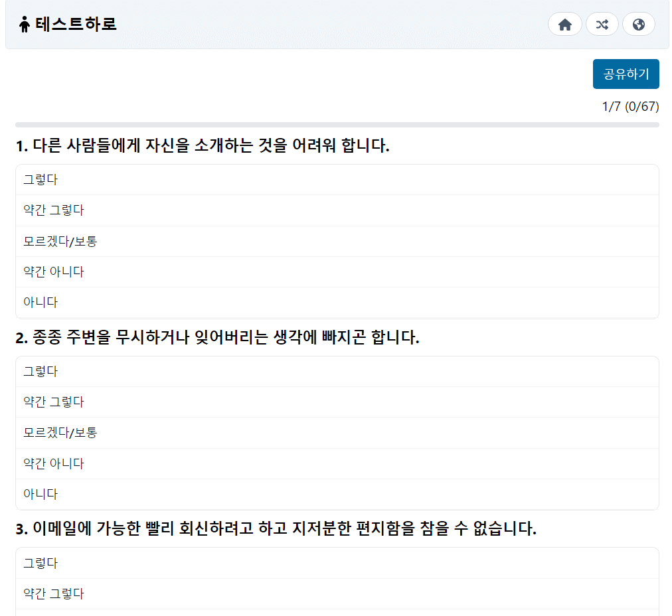This screenshot has width=672, height=616.
Task: Open the home page via the house icon
Action: 565,24
